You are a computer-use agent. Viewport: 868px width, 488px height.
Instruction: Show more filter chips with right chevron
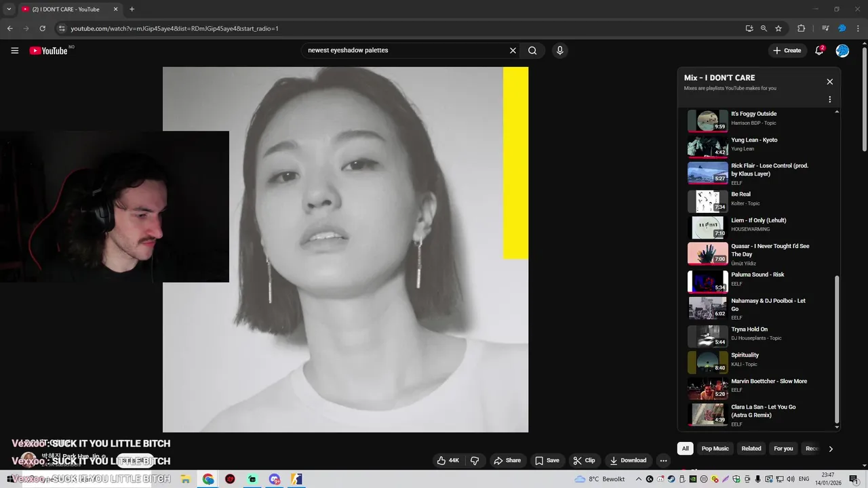pyautogui.click(x=831, y=449)
